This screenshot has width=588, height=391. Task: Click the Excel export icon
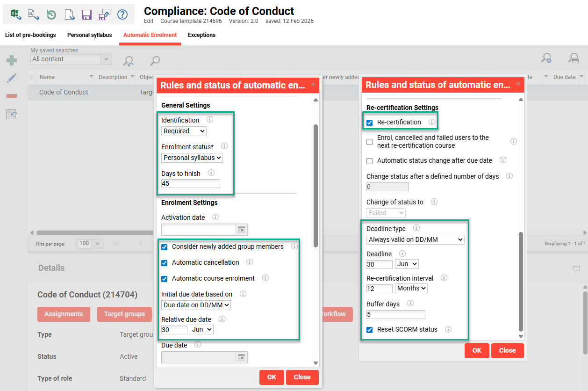(x=16, y=14)
